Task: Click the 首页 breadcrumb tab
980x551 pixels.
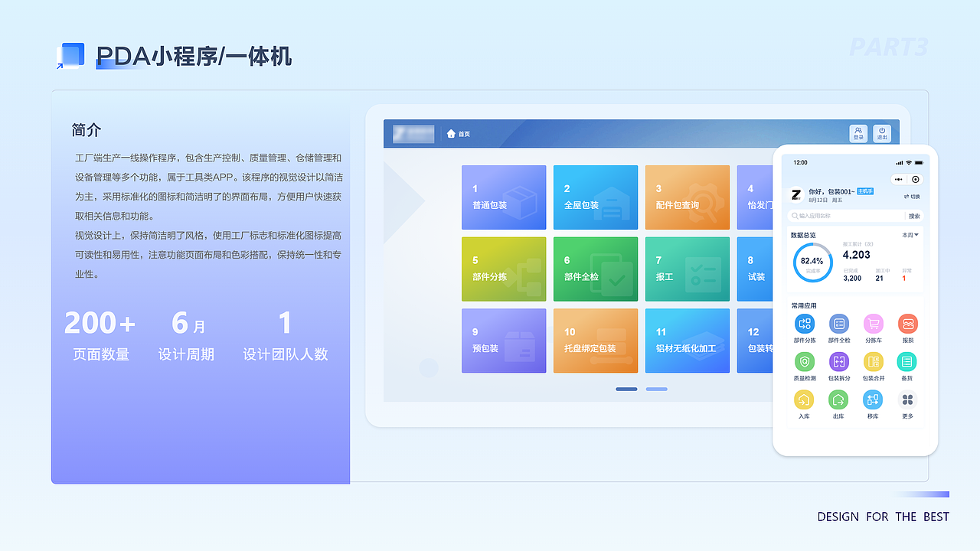Action: tap(464, 134)
